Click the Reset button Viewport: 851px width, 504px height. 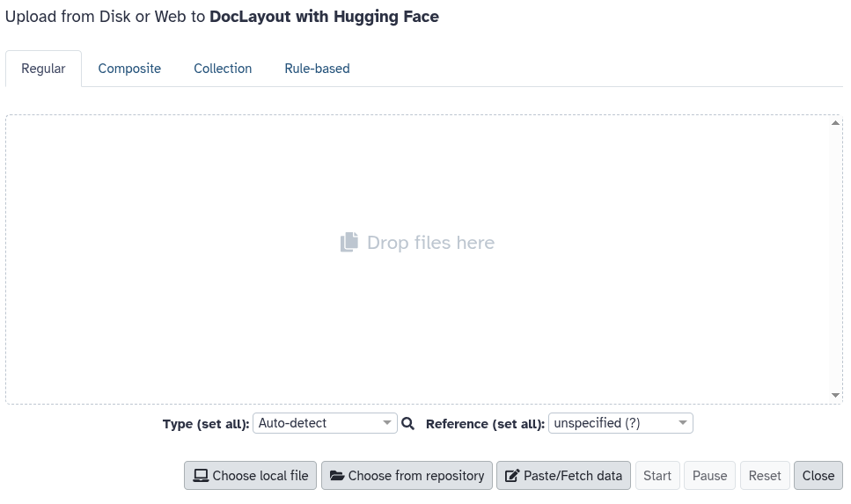pos(765,476)
